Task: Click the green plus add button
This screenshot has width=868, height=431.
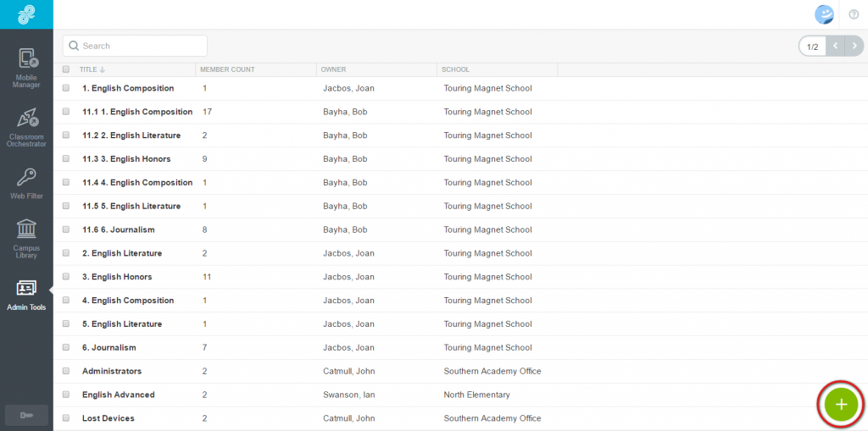Action: coord(841,405)
